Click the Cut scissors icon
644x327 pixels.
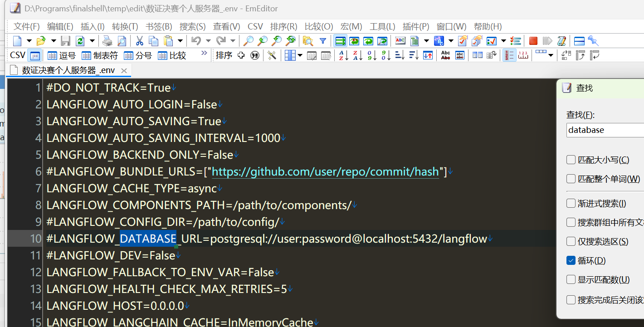139,41
